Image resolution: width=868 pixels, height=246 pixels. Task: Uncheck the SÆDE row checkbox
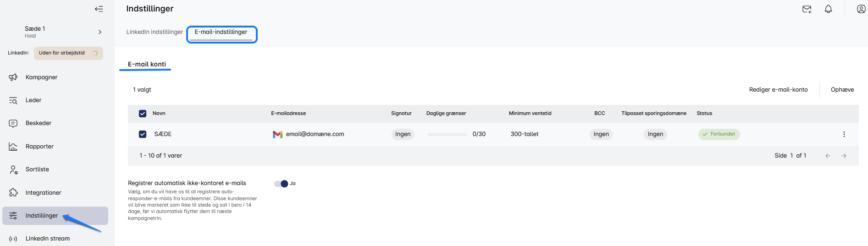(x=143, y=134)
